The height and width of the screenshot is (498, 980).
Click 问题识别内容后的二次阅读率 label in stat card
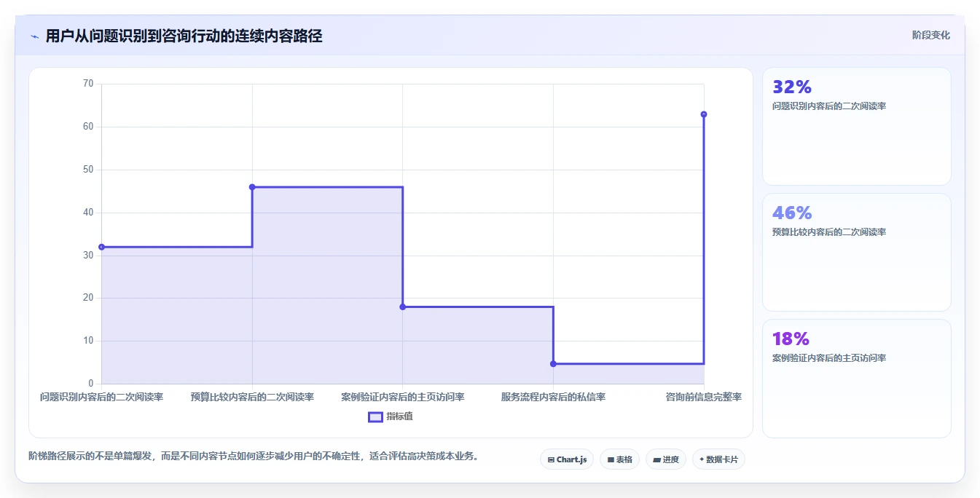[829, 106]
